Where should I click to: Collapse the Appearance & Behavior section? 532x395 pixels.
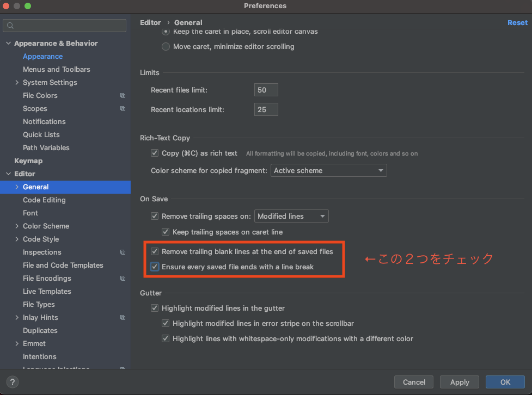tap(9, 44)
